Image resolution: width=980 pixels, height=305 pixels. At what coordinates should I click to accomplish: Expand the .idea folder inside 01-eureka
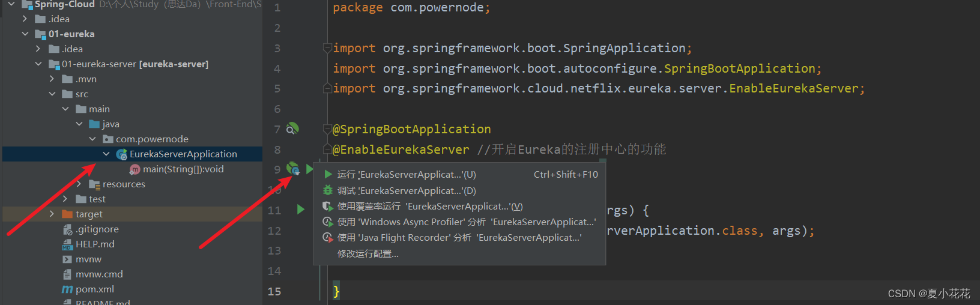[38, 49]
